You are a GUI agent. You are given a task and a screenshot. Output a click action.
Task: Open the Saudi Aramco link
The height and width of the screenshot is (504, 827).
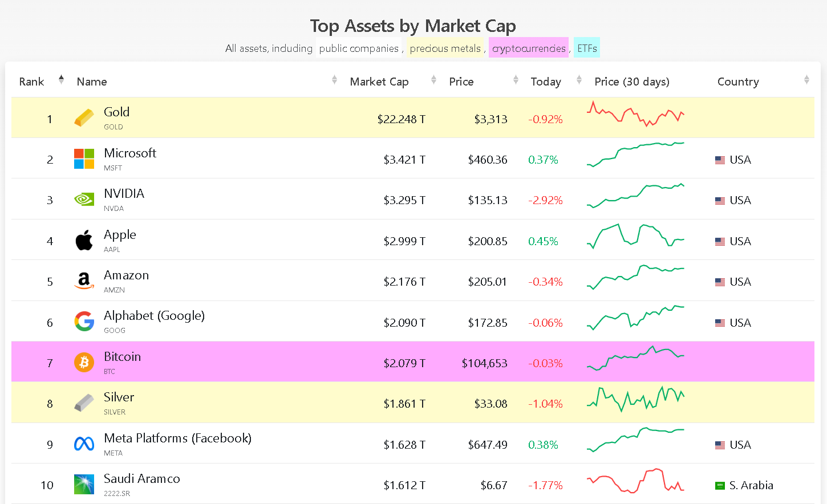[141, 478]
